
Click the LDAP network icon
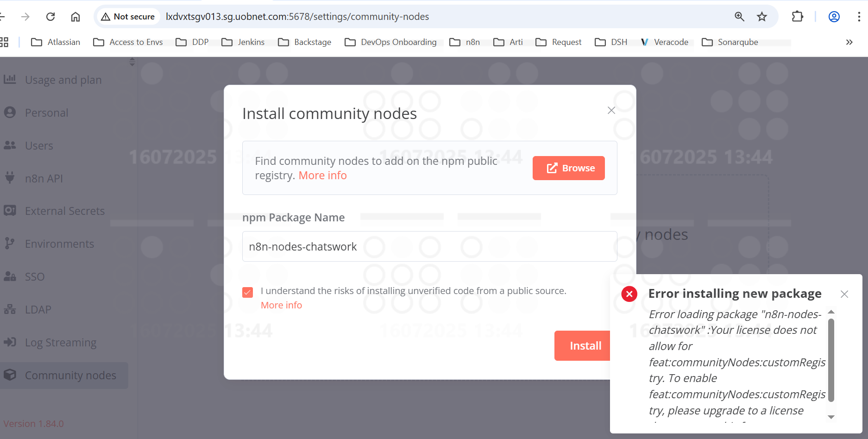tap(10, 309)
